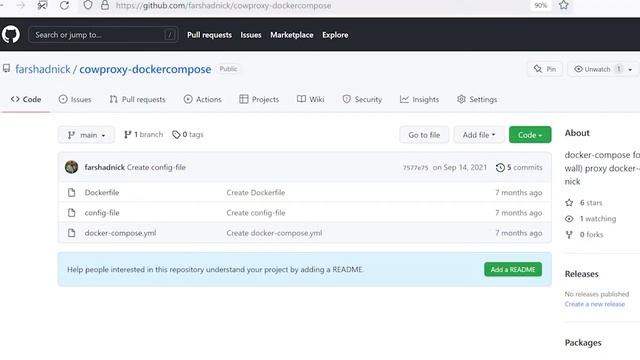The image size is (640, 360).
Task: Open the docker-compose.yml file
Action: (x=120, y=233)
